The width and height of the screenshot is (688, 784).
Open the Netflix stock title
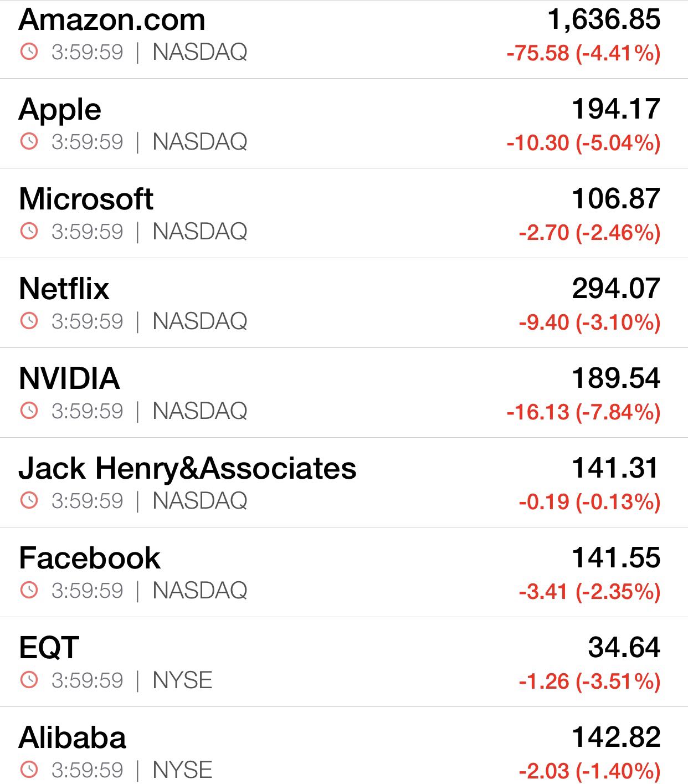[x=64, y=289]
